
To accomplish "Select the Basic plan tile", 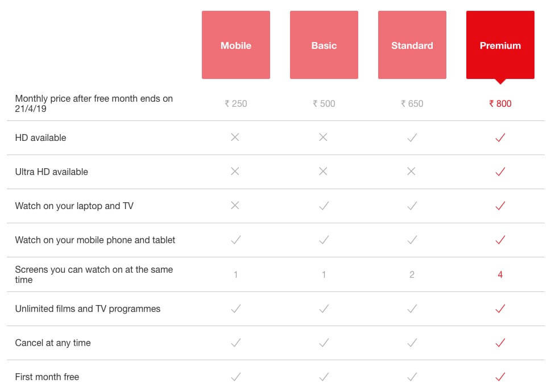I will [324, 45].
